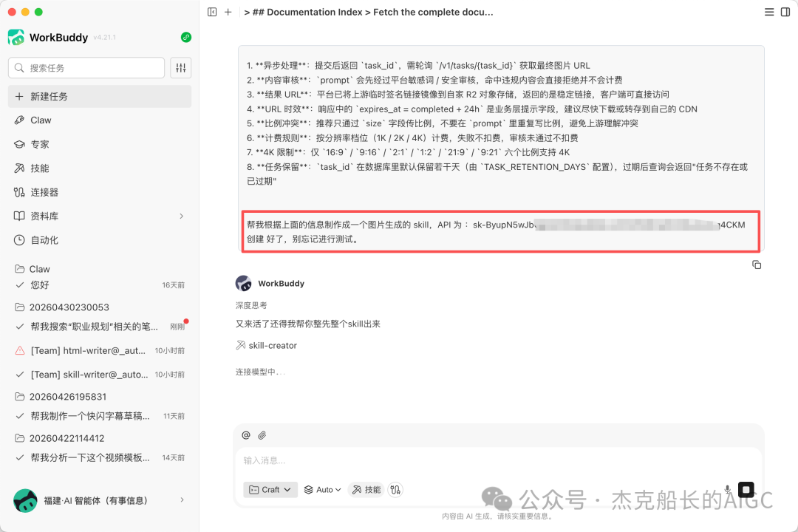The image size is (798, 532).
Task: Click the 技能 button in input toolbar
Action: pyautogui.click(x=366, y=490)
